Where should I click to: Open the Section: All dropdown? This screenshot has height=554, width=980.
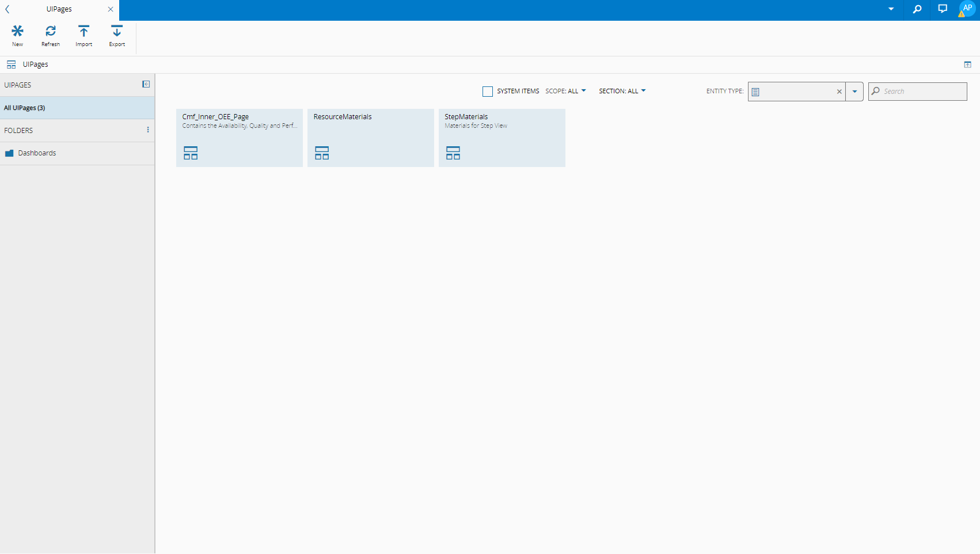tap(622, 91)
